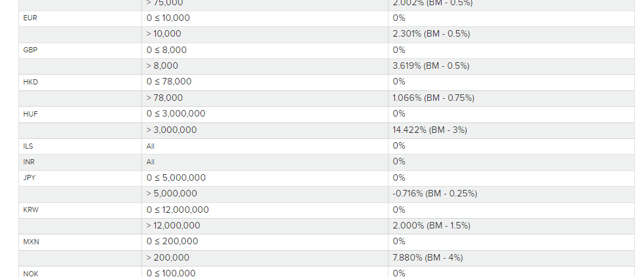Screen dimensions: 644x277
Task: Select the HUF currency cell
Action: 30,114
